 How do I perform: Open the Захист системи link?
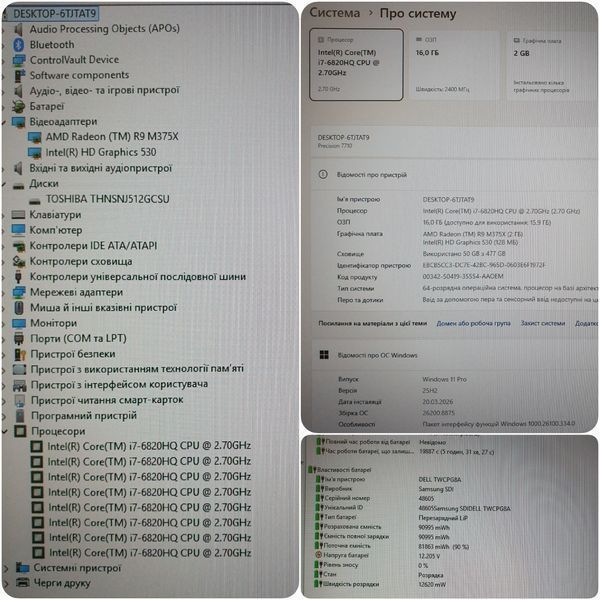543,323
